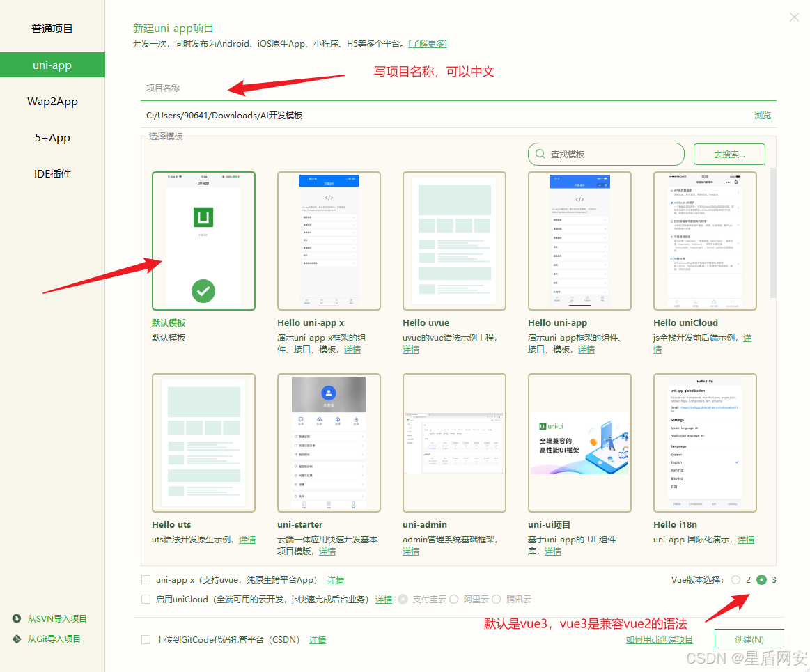Viewport: 810px width, 672px height.
Task: Switch to Wap2App project type
Action: pos(52,101)
